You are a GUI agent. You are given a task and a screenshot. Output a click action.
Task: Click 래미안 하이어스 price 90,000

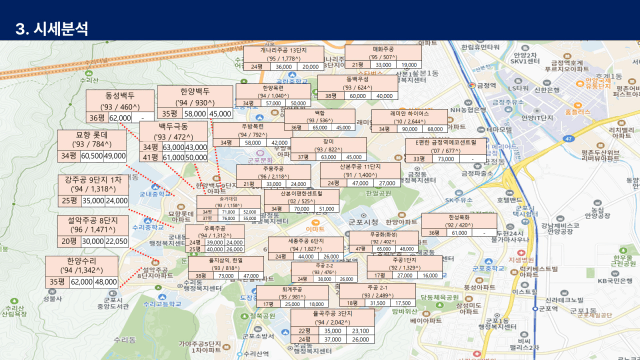coord(409,129)
